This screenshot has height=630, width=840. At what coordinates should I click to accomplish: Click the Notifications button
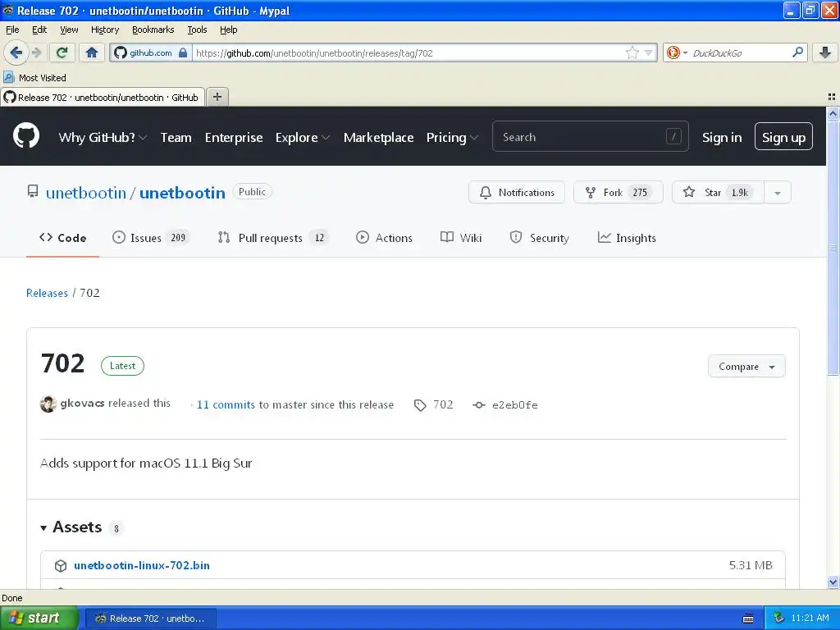coord(517,193)
